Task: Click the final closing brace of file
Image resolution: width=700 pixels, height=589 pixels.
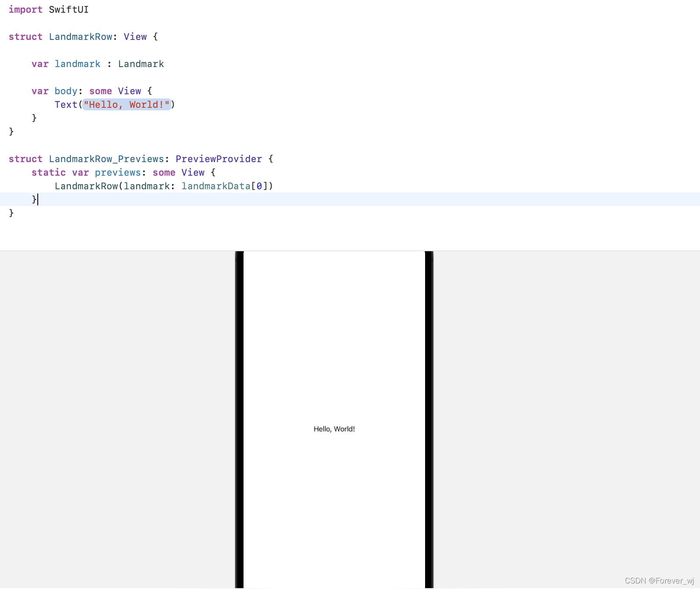Action: (x=11, y=213)
